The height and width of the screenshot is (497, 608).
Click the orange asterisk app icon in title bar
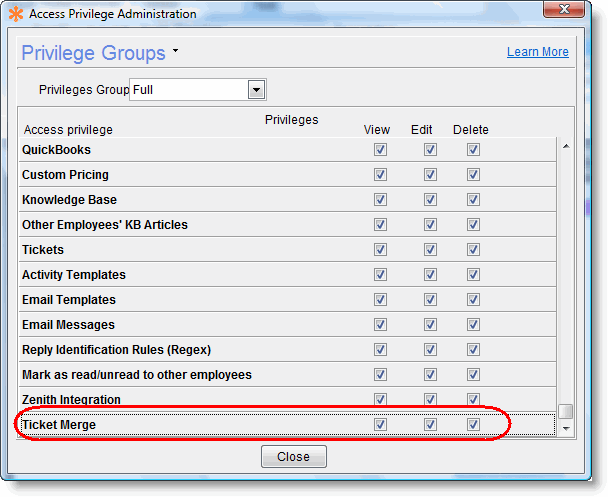pyautogui.click(x=15, y=14)
